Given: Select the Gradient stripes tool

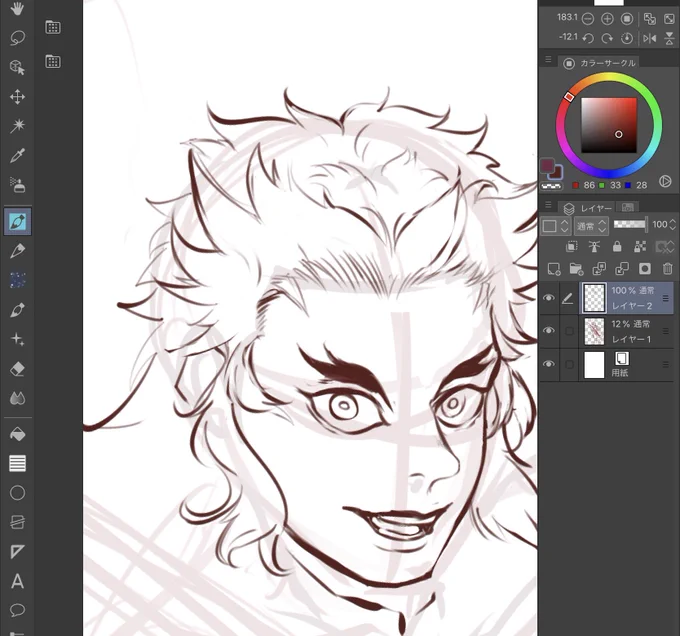Looking at the screenshot, I should (17, 463).
